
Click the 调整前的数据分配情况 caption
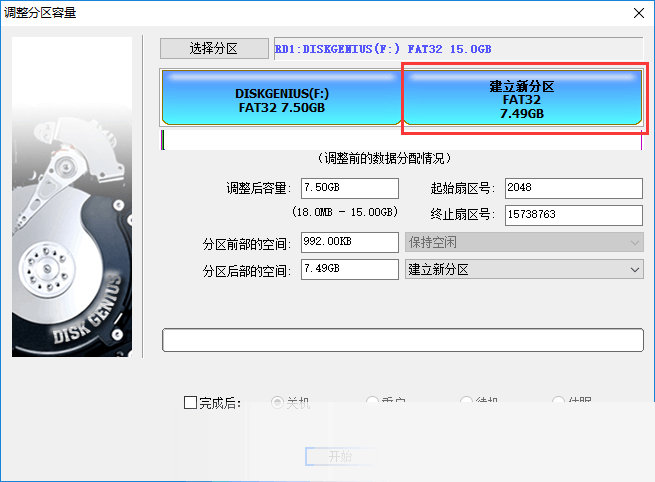385,158
